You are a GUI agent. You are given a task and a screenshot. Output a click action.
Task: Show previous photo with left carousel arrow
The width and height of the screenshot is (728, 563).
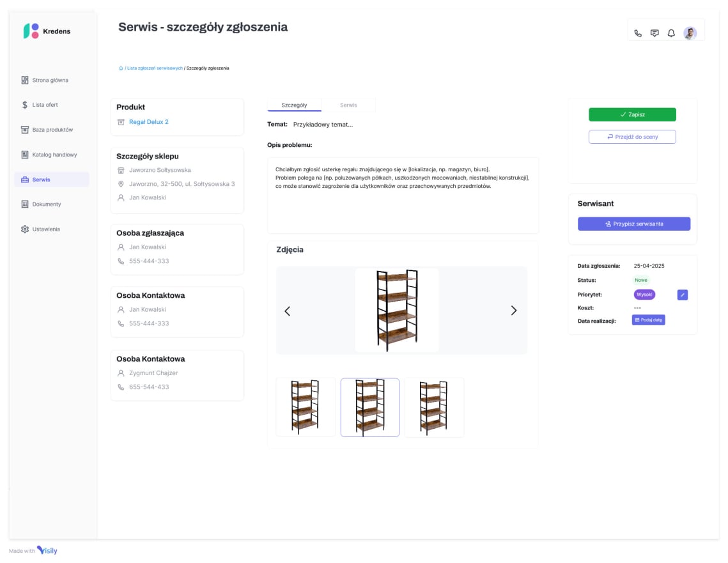click(288, 311)
